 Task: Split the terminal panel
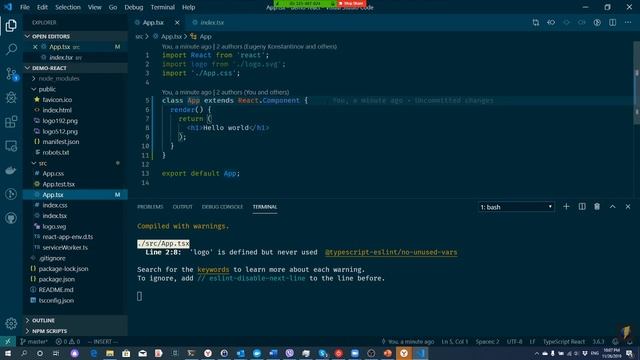point(582,207)
